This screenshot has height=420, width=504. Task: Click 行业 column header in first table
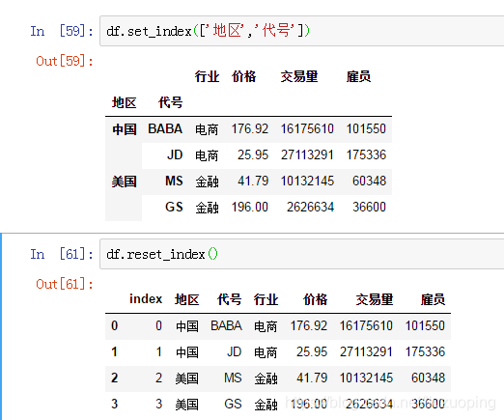point(207,76)
